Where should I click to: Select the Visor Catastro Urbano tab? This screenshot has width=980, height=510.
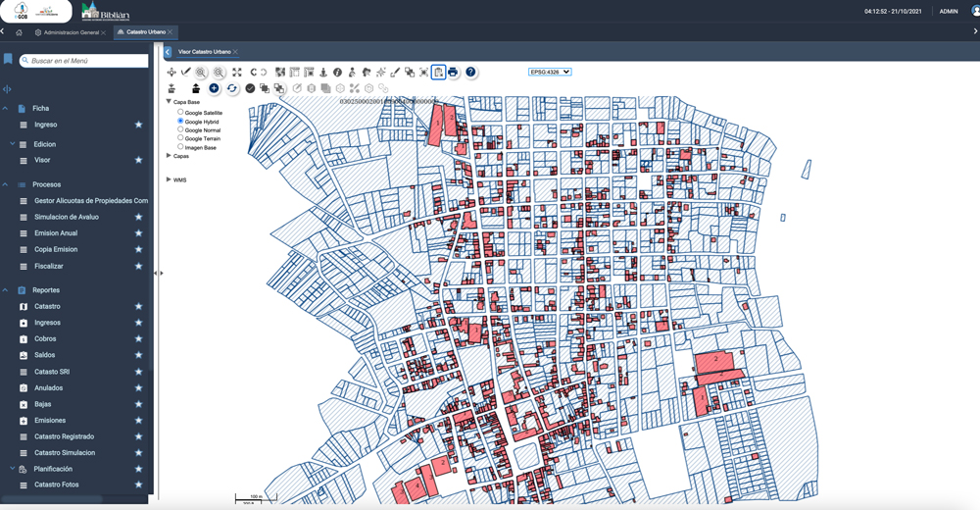point(204,52)
